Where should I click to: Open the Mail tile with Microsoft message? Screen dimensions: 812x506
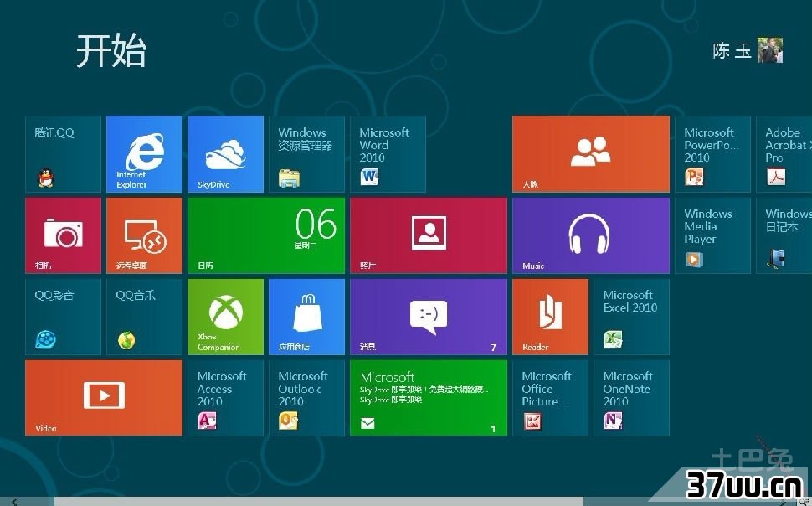429,398
